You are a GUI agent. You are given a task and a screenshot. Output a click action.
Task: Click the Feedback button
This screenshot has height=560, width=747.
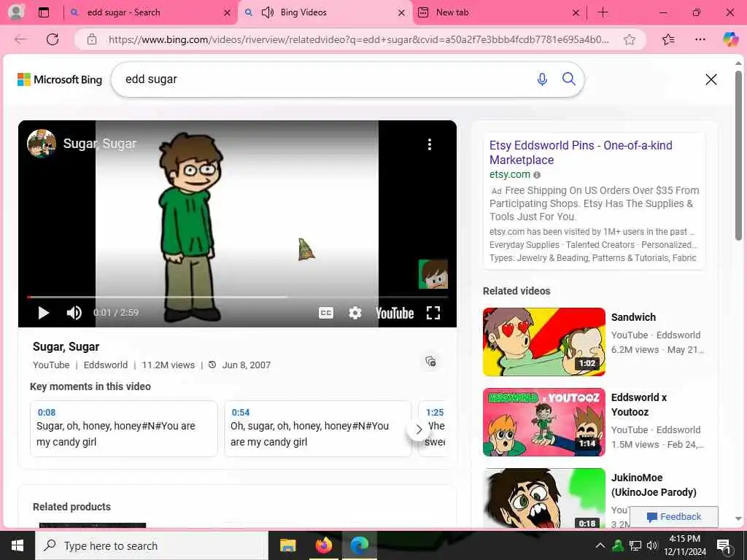click(x=673, y=517)
